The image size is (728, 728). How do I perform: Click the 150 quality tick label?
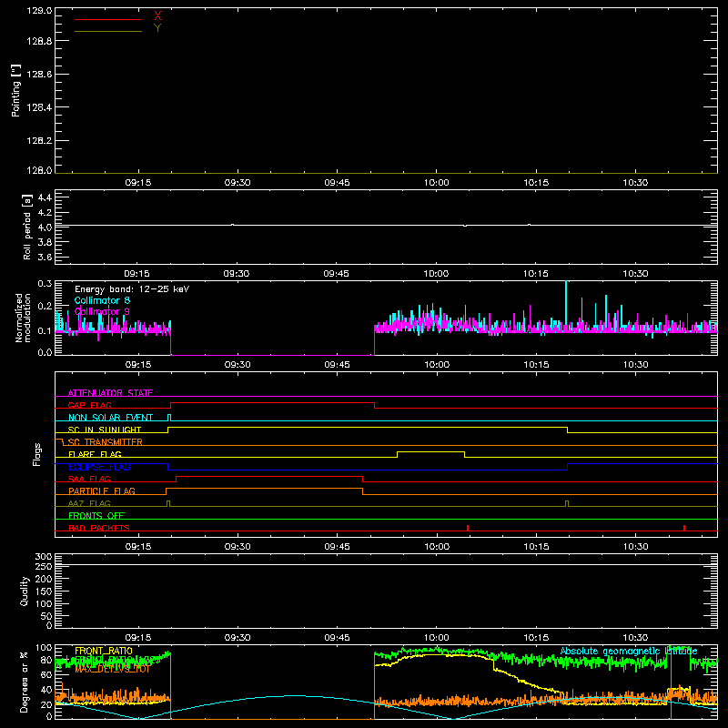pyautogui.click(x=44, y=591)
